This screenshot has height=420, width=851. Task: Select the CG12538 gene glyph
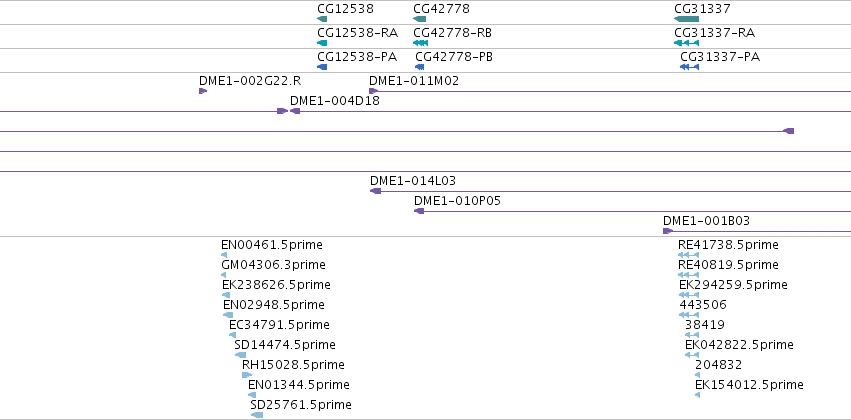[x=322, y=19]
